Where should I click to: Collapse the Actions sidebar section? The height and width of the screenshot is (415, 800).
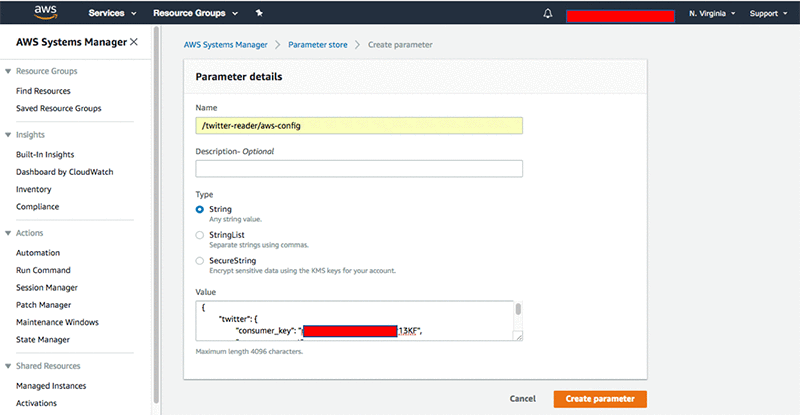click(x=8, y=233)
